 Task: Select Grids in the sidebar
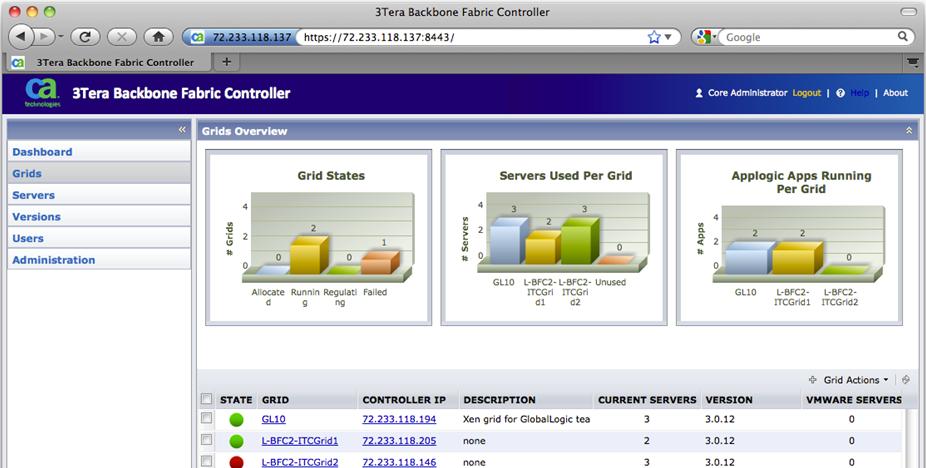99,174
